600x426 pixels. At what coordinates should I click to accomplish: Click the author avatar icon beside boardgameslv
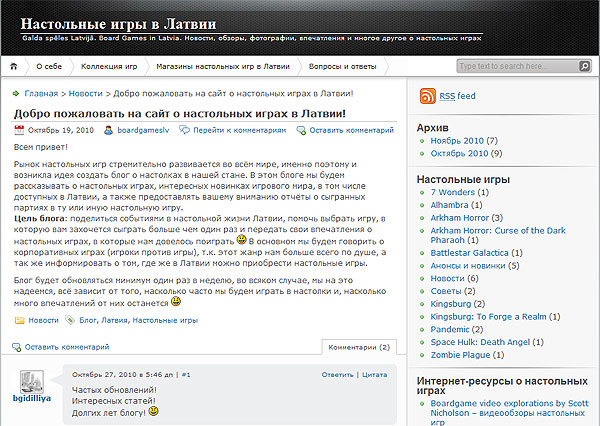click(108, 130)
